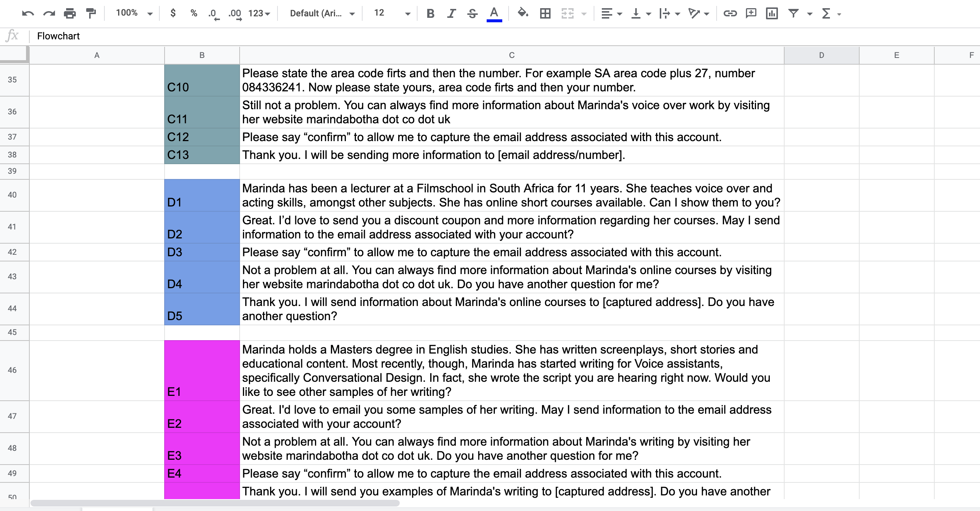Expand the Default (Arial) font dropdown
Screen dimensions: 980x511
coord(322,13)
